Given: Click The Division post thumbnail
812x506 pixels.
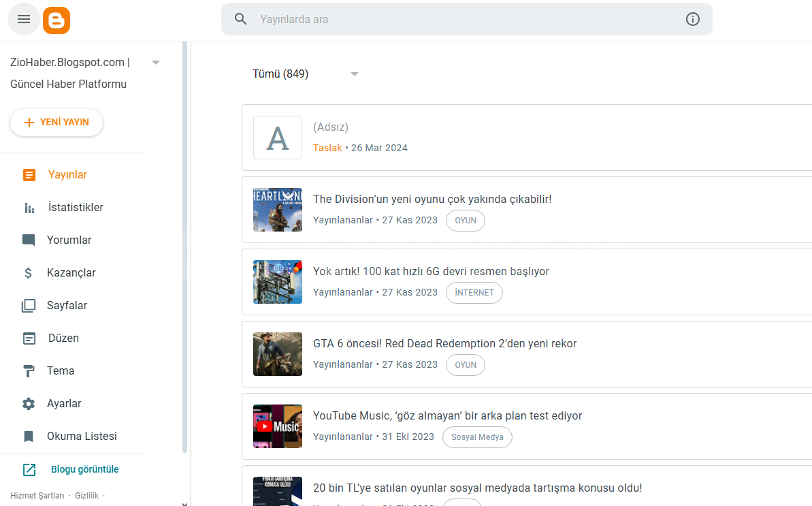Looking at the screenshot, I should tap(278, 210).
